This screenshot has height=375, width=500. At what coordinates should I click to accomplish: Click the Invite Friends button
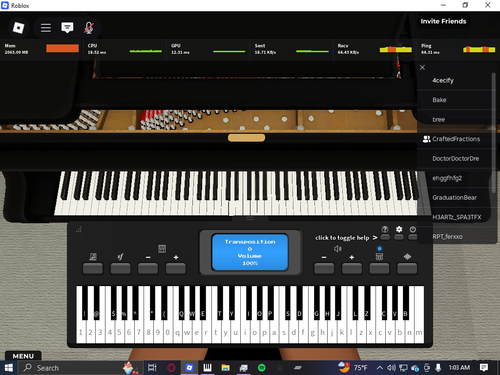click(x=443, y=21)
